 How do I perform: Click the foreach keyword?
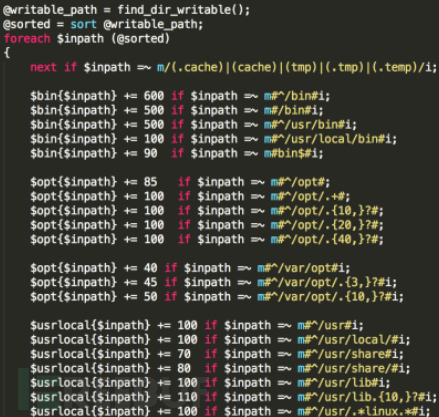[27, 39]
